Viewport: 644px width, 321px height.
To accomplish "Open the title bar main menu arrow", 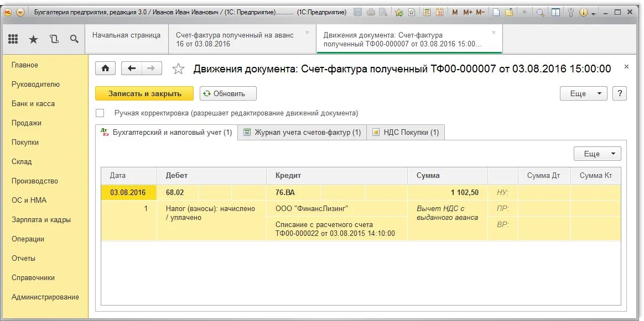I will coord(21,12).
